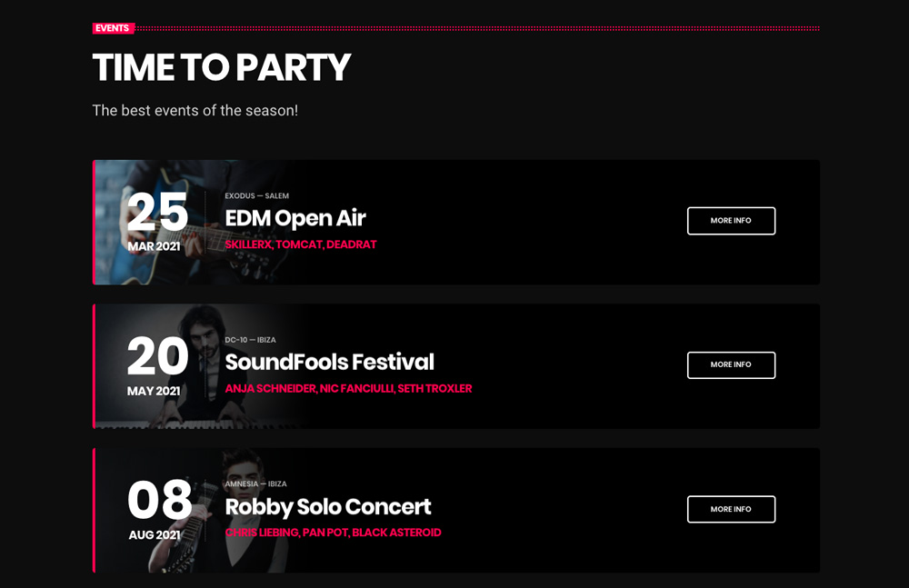The width and height of the screenshot is (909, 588).
Task: Click the Skillerx, Tomcat, Deadrat lineup
Action: 301,244
